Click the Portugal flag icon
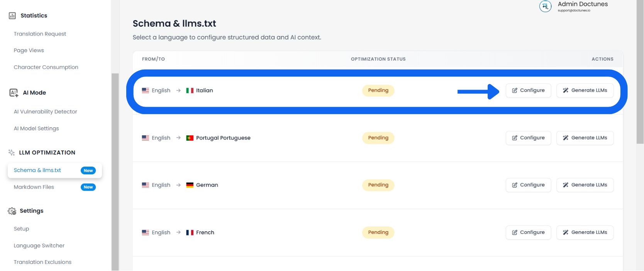644x271 pixels. 190,138
